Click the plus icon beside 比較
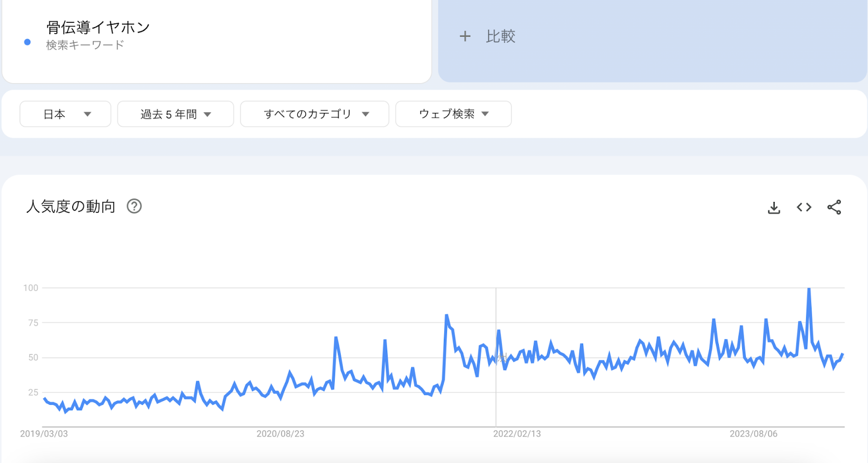Screen dimensions: 868x463 (x=465, y=36)
